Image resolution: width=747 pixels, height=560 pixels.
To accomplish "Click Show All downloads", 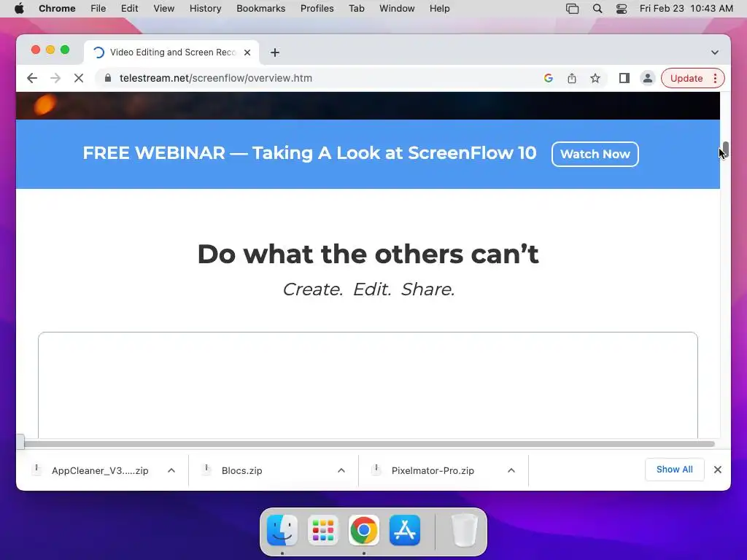I will coord(675,470).
